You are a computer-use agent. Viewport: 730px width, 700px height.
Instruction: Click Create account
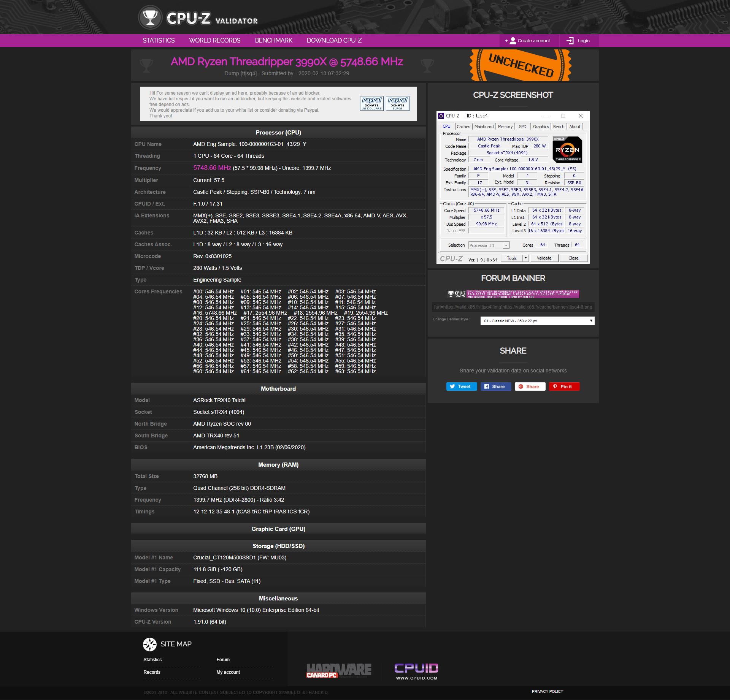click(x=530, y=41)
